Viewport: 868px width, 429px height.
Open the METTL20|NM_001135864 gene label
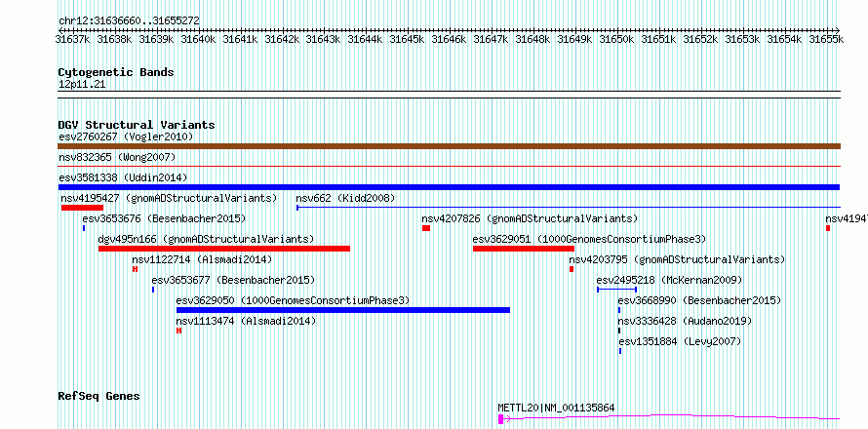[x=556, y=408]
